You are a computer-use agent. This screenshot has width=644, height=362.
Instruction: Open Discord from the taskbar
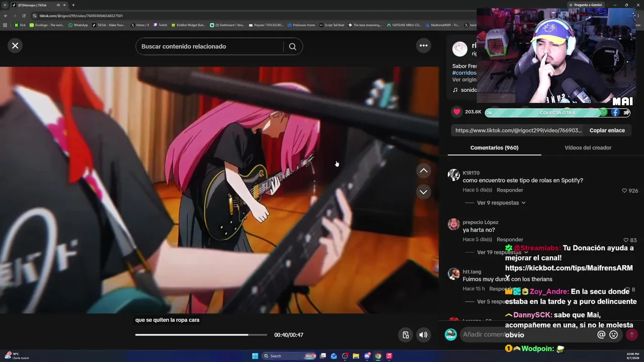click(367, 356)
